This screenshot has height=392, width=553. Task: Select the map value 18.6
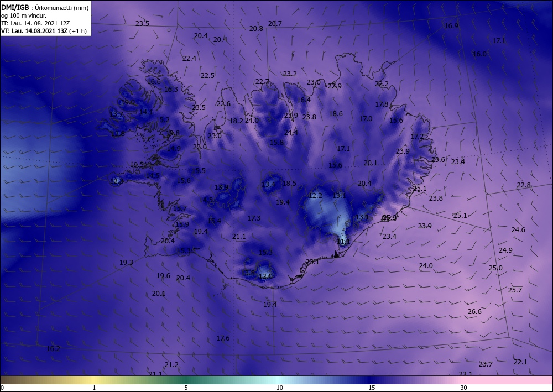pyautogui.click(x=336, y=113)
